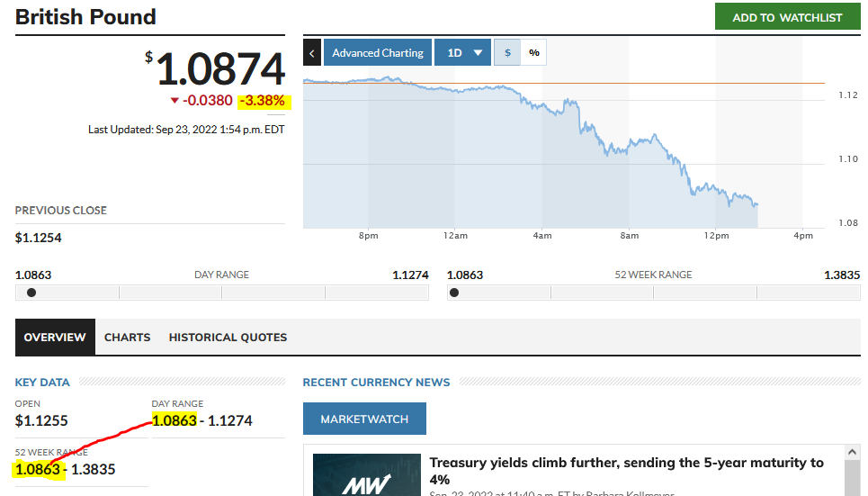Image resolution: width=868 pixels, height=496 pixels.
Task: Click the highlighted -3.38% change
Action: click(x=262, y=101)
